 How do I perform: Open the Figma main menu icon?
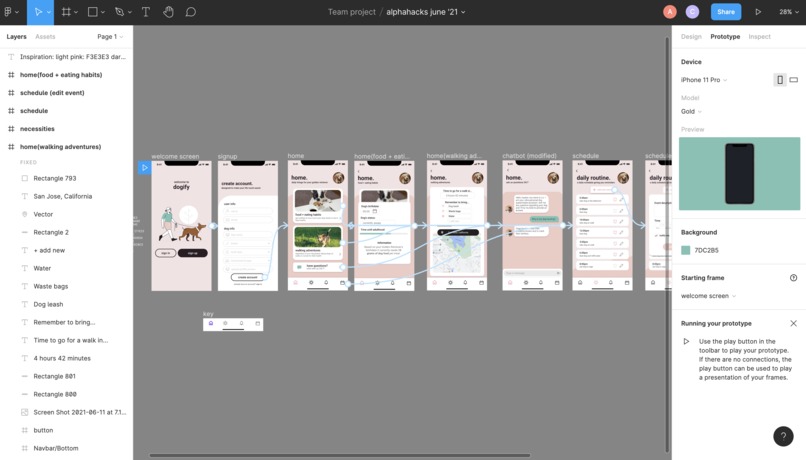click(8, 12)
